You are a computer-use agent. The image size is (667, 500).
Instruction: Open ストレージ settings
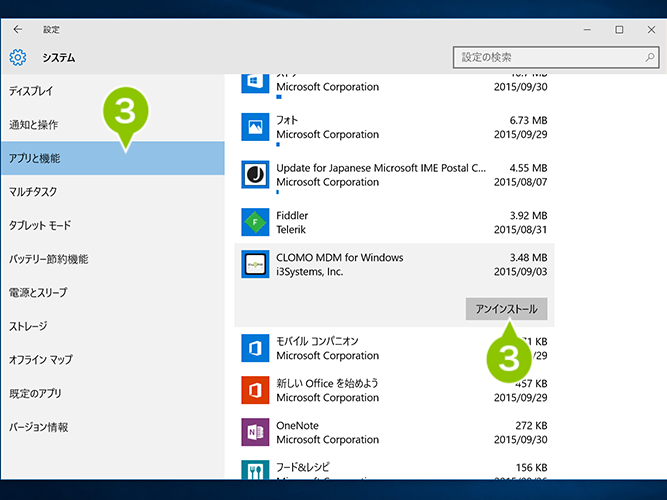[113, 326]
